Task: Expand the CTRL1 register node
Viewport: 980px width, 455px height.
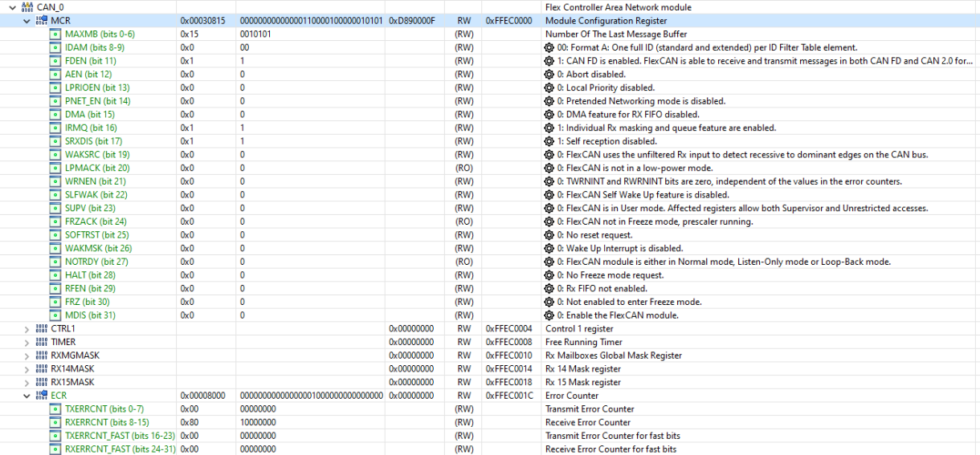Action: tap(27, 329)
